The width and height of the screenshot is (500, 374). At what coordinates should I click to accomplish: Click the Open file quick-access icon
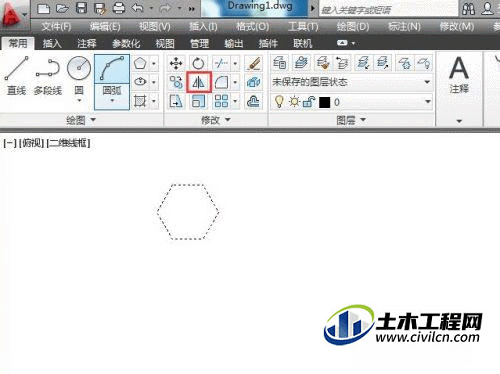[x=62, y=8]
